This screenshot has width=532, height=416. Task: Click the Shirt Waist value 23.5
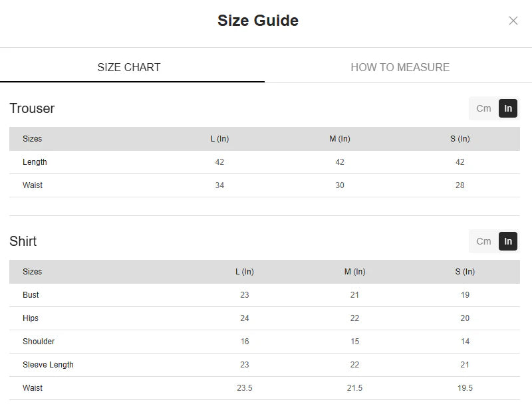(245, 388)
